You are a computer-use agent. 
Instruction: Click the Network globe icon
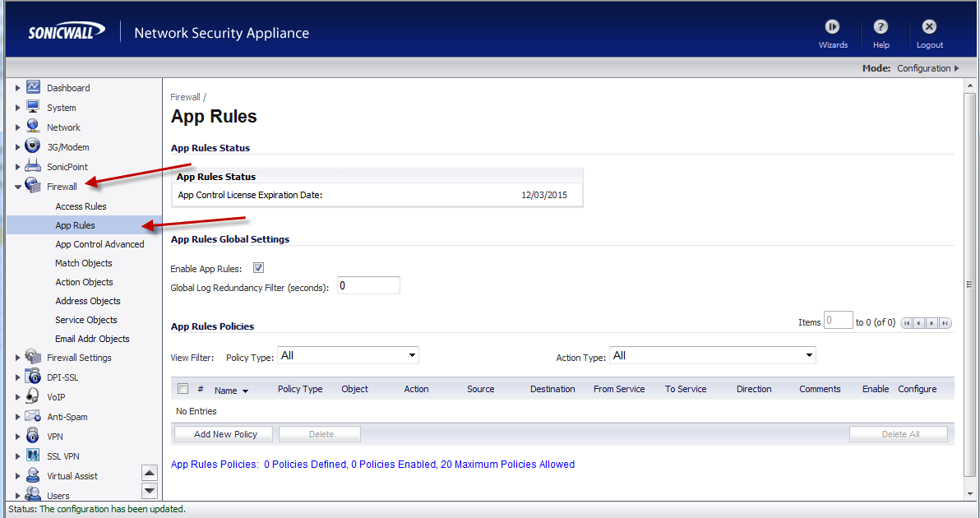[x=33, y=127]
